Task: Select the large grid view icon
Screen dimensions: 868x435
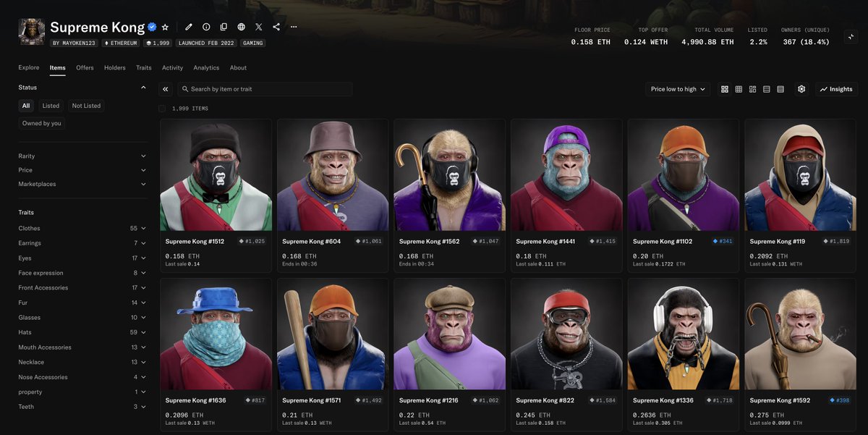Action: [725, 89]
